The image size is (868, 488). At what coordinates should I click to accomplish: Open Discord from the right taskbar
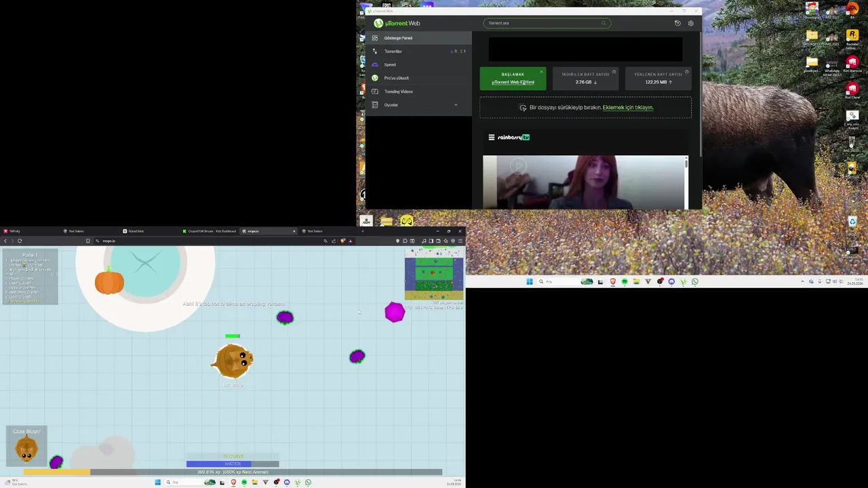671,281
